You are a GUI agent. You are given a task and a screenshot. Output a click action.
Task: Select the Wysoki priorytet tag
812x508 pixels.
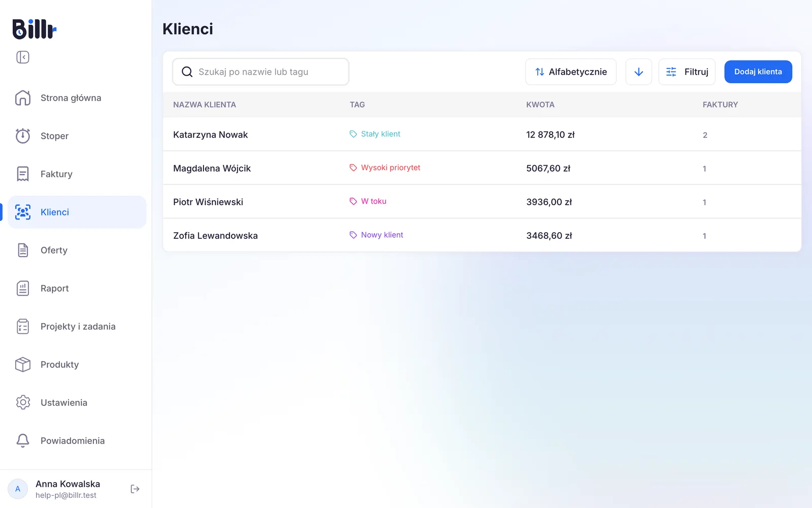[x=385, y=168]
